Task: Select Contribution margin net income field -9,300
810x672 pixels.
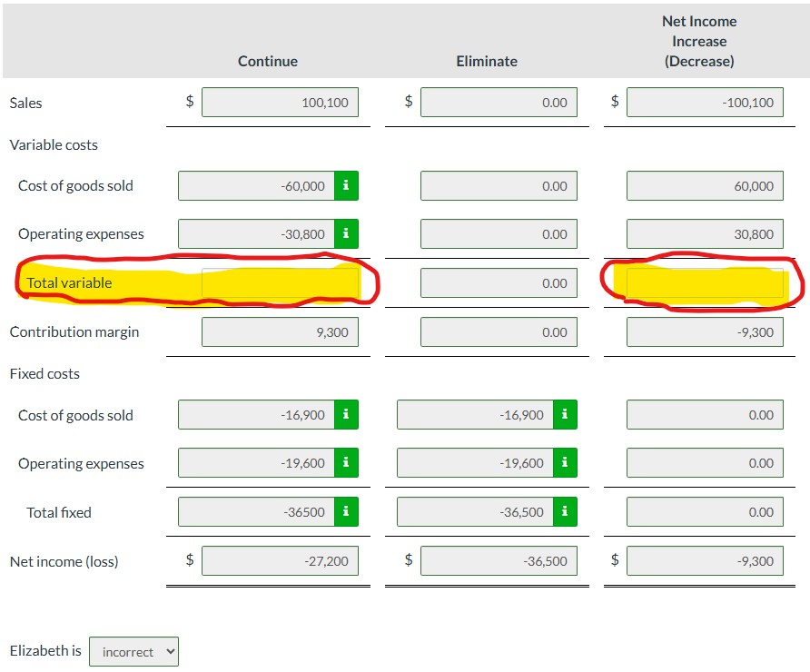Action: click(x=706, y=331)
